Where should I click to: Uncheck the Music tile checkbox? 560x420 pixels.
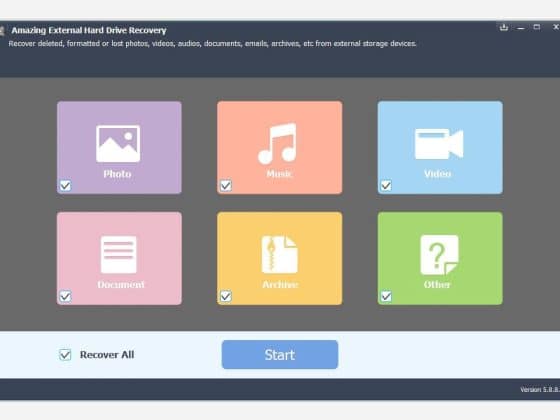coord(226,185)
